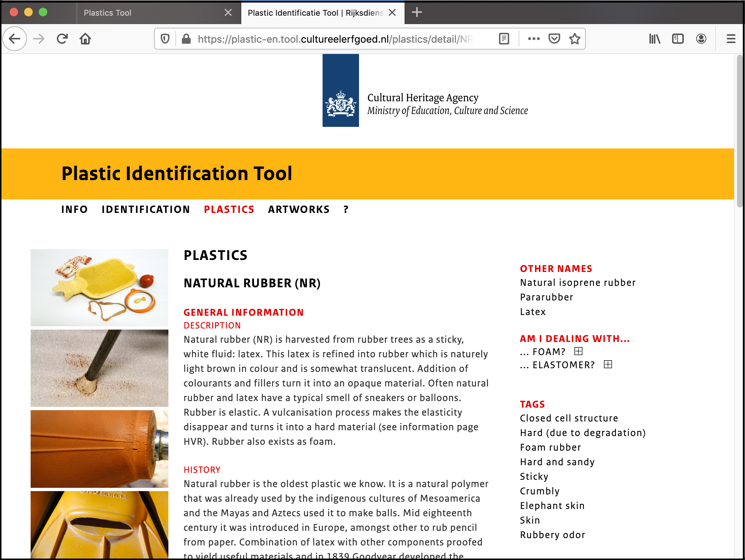
Task: Open the Library bookshelf icon
Action: [655, 39]
